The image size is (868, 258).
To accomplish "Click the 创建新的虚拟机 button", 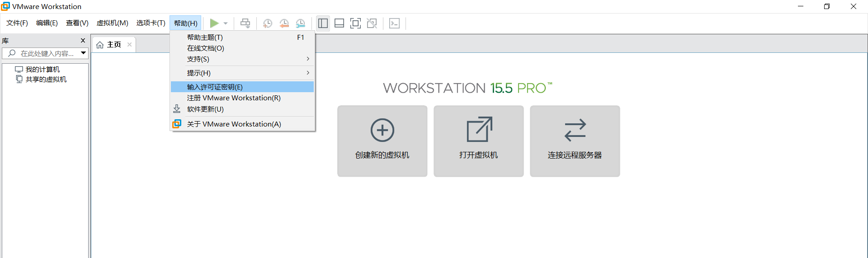I will point(382,141).
